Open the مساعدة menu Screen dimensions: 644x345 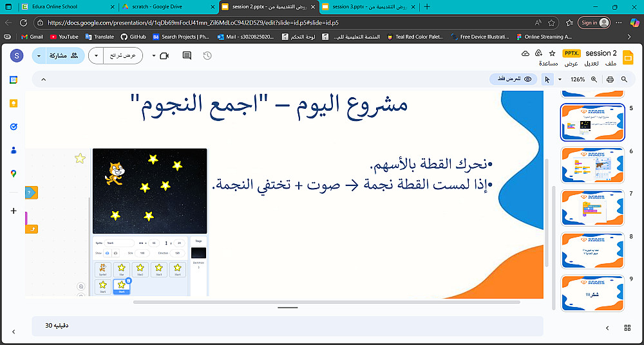(x=548, y=64)
